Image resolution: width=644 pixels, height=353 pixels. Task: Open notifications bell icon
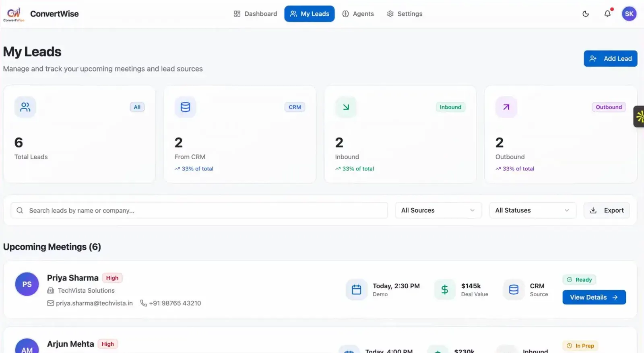tap(607, 14)
